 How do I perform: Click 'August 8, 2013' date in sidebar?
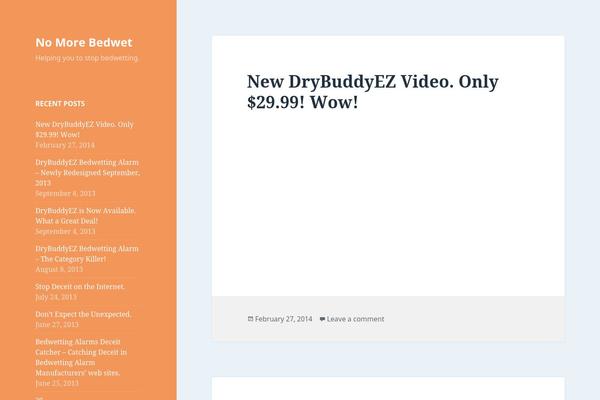click(59, 269)
